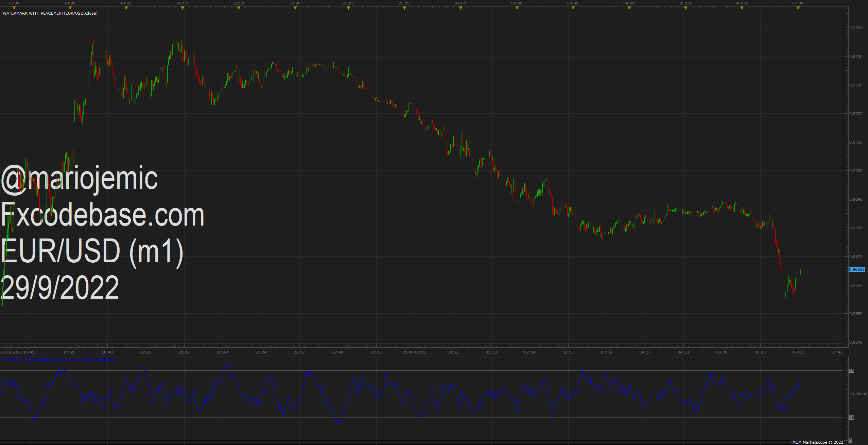Click the 19:21 bottom time label
Image resolution: width=868 pixels, height=445 pixels.
146,352
